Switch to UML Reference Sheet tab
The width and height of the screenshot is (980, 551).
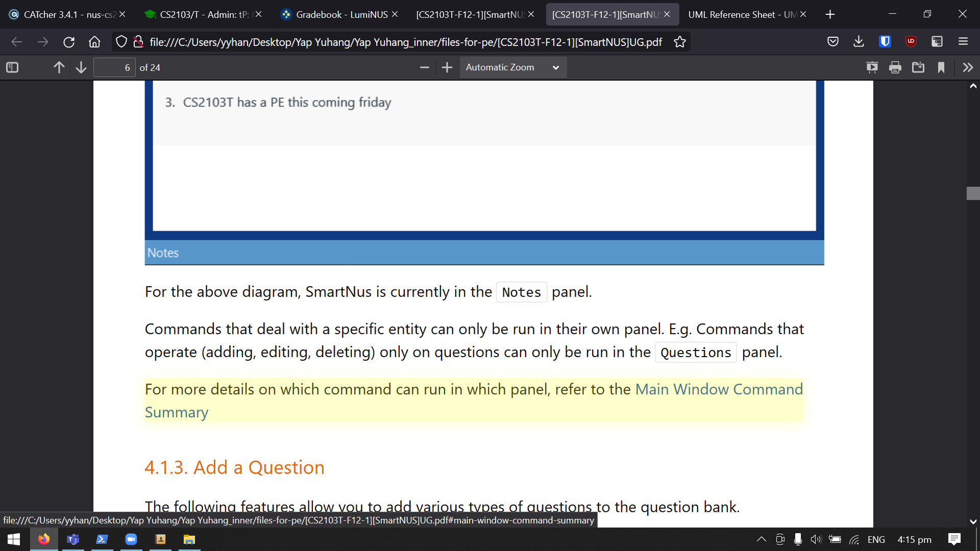(741, 14)
